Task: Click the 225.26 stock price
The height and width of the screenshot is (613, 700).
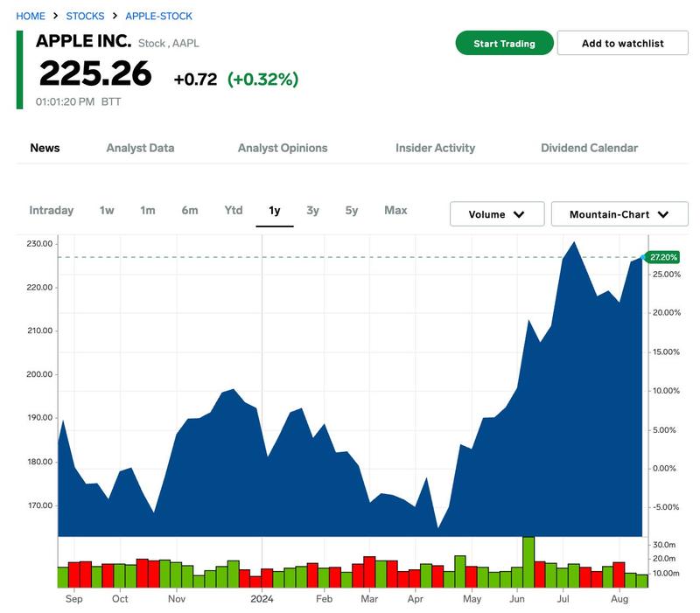Action: pyautogui.click(x=95, y=73)
